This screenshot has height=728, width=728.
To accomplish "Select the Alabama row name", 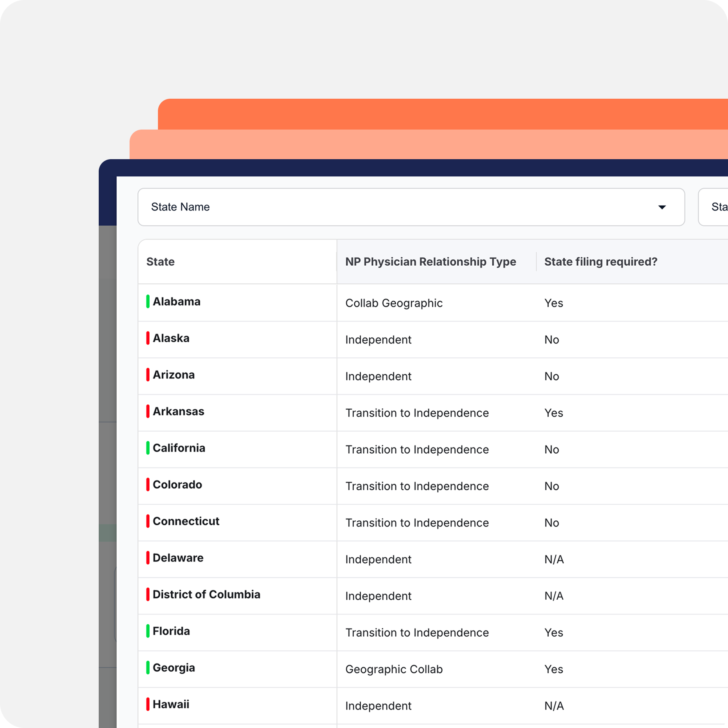I will (x=176, y=301).
